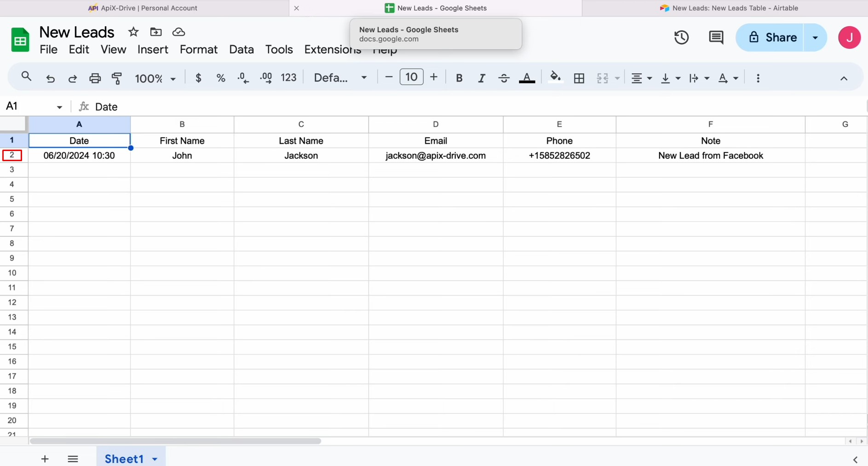Open the font size dropdown
The image size is (868, 466).
click(411, 77)
